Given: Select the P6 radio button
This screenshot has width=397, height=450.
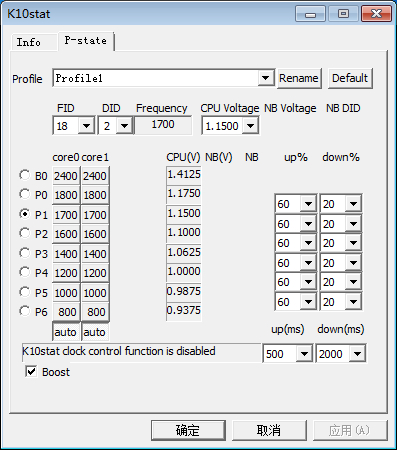Looking at the screenshot, I should pos(24,311).
